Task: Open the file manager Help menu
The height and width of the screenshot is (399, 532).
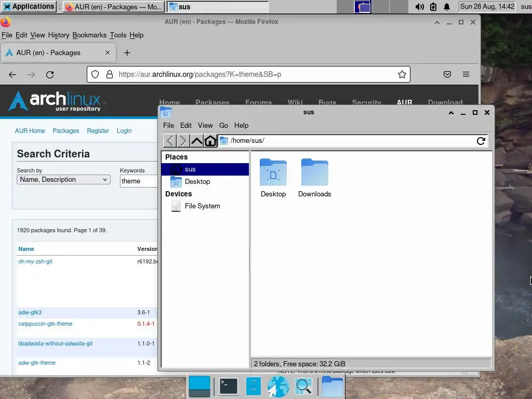Action: [x=241, y=126]
